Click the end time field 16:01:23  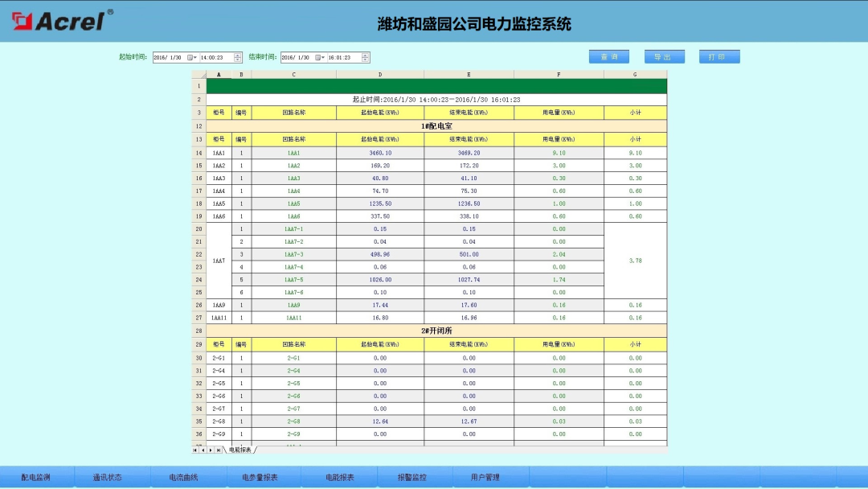(344, 58)
